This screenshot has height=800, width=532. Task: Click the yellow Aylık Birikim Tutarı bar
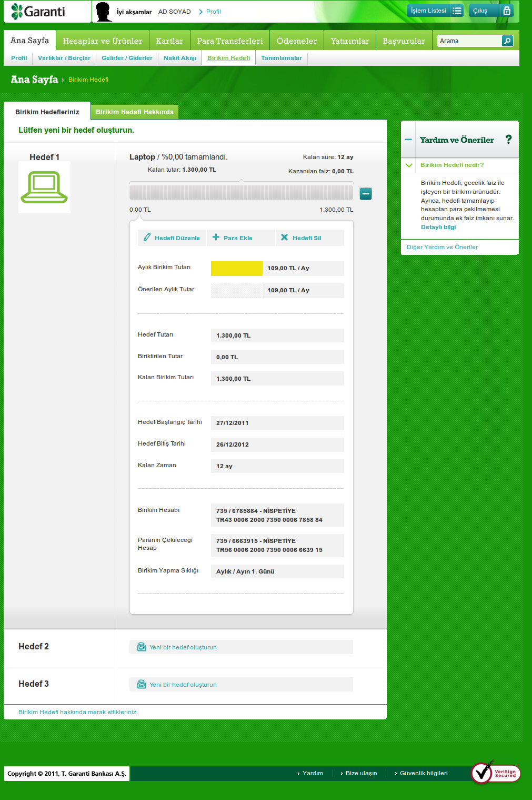pyautogui.click(x=237, y=268)
